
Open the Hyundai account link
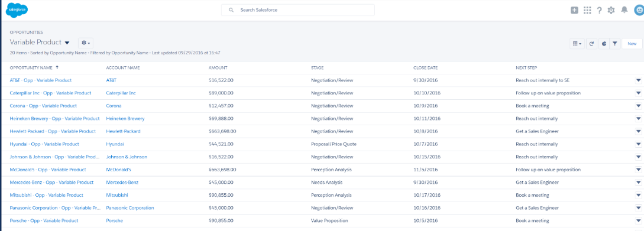tap(115, 144)
